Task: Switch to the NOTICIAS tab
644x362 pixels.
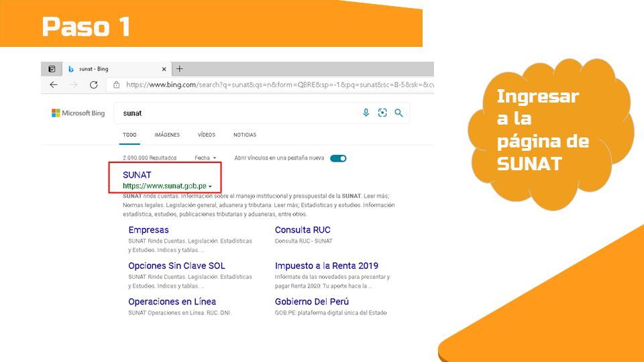Action: [245, 135]
